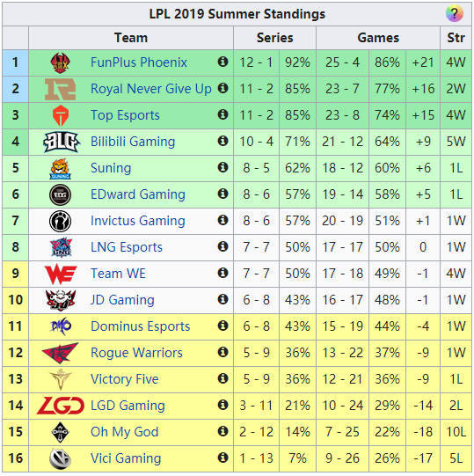Image resolution: width=474 pixels, height=476 pixels.
Task: Open the EDward Gaming team link
Action: coord(138,194)
